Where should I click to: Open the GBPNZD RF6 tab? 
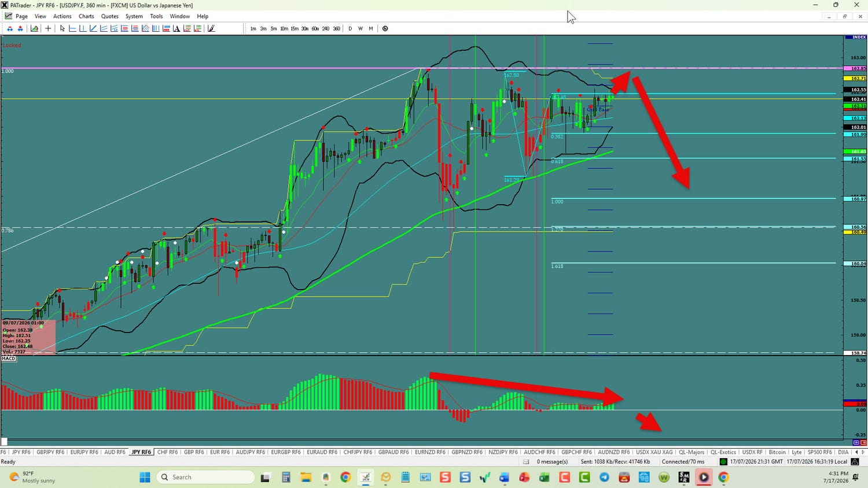(x=467, y=452)
